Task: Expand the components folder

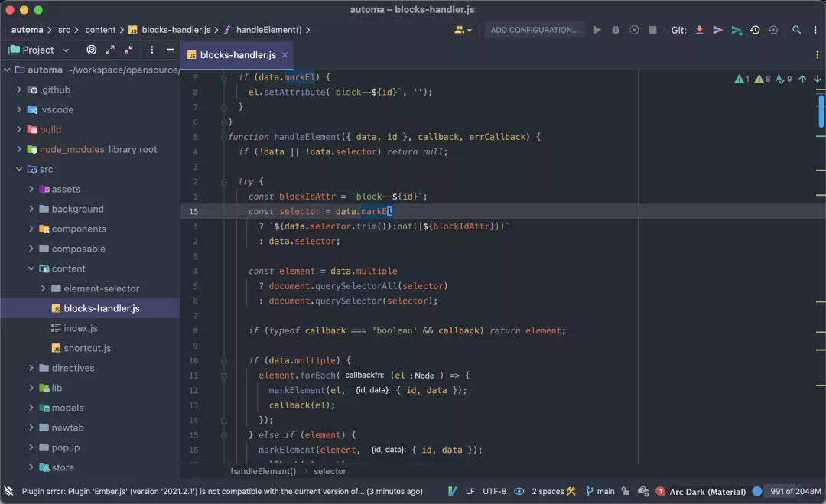Action: pyautogui.click(x=31, y=229)
